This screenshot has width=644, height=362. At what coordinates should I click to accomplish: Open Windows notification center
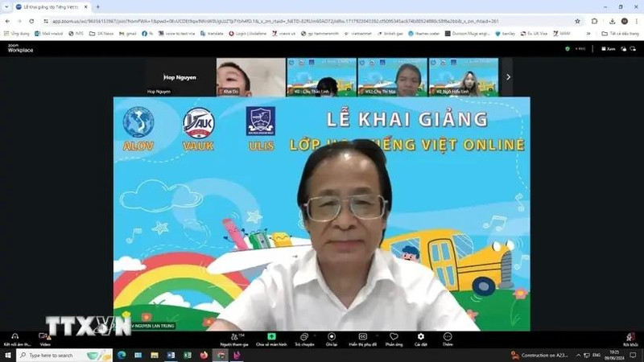(x=633, y=356)
